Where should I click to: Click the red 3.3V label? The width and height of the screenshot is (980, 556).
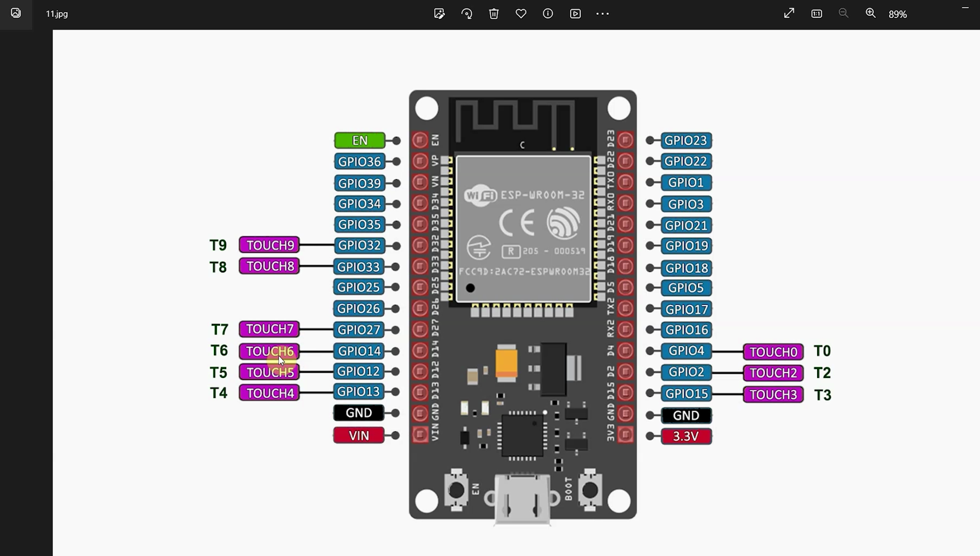685,436
